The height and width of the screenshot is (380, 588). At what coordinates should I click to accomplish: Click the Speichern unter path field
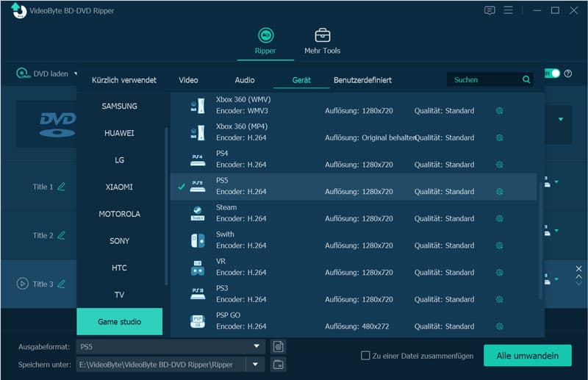(x=161, y=365)
